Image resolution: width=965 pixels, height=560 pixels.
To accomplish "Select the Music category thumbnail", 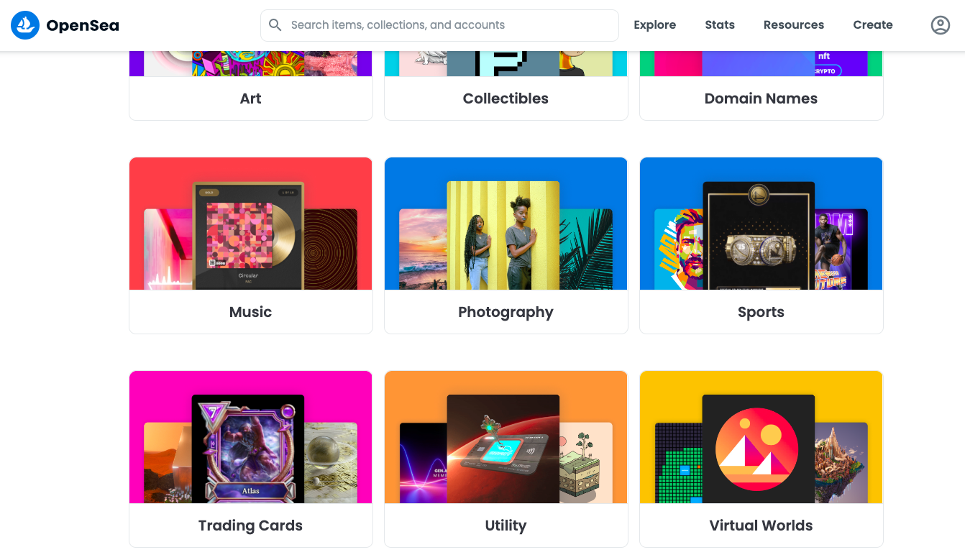I will click(x=251, y=224).
